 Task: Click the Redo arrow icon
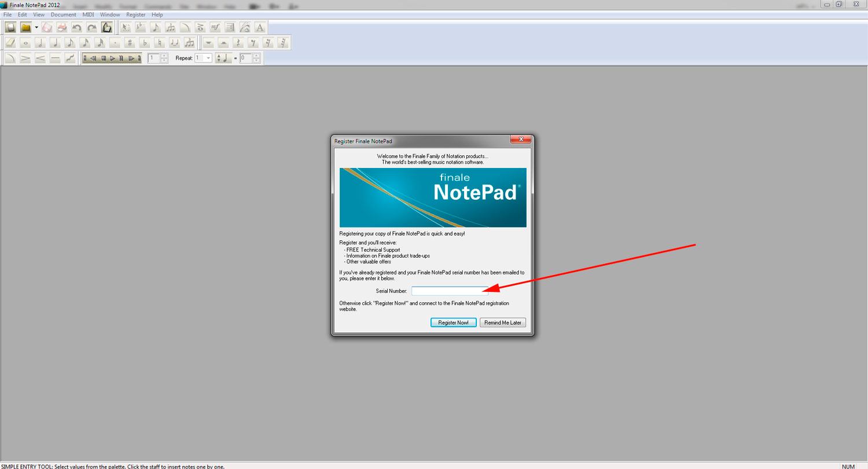pos(92,27)
